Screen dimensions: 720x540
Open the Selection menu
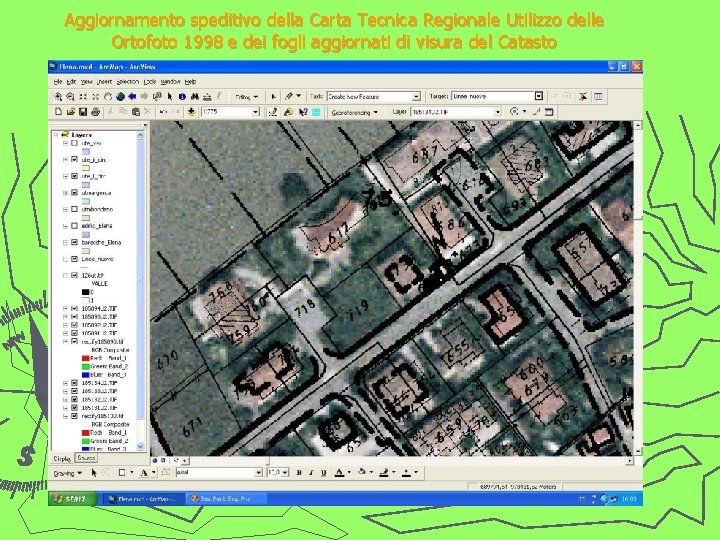[128, 82]
